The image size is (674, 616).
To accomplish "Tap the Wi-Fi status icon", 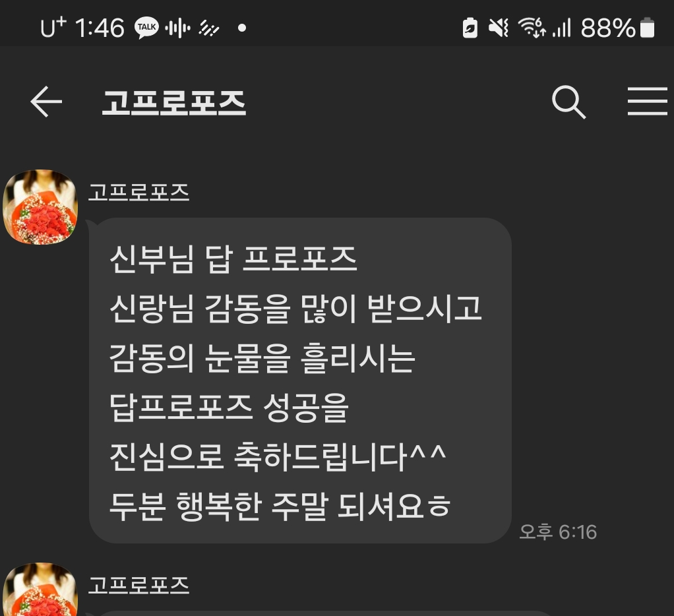I will (532, 28).
